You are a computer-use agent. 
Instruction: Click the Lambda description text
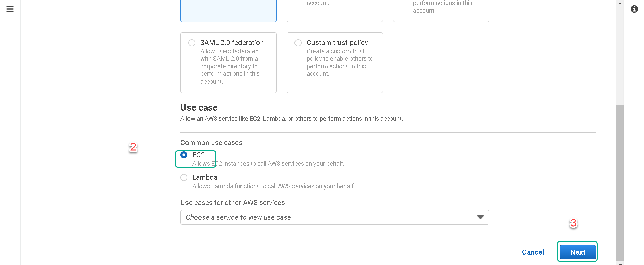tap(273, 186)
